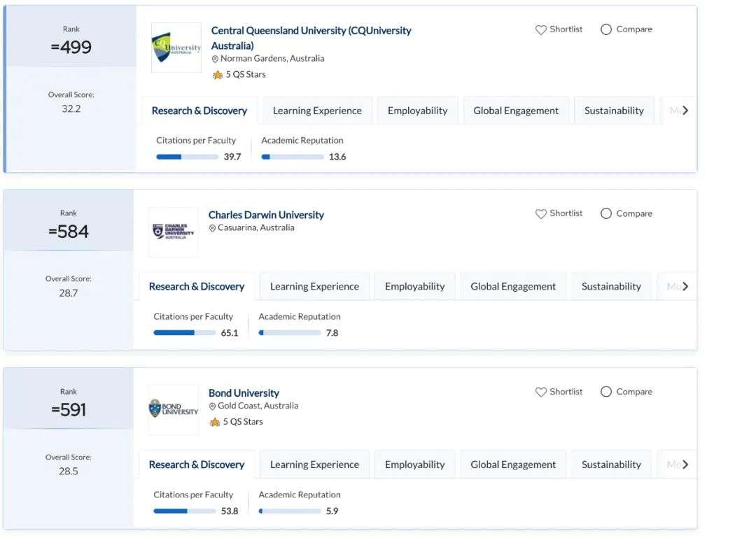Click the Charles Darwin University logo

[174, 232]
